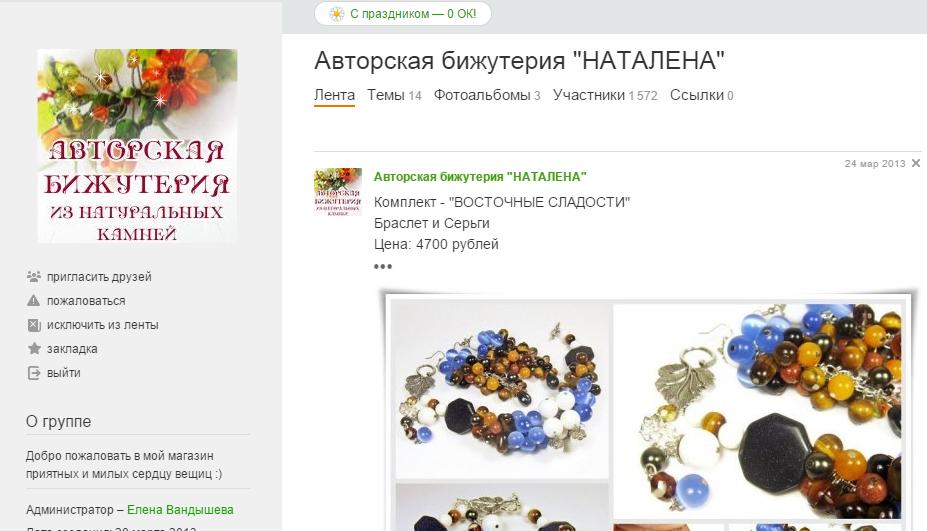927x531 pixels.
Task: Click the exclude from feed icon
Action: coord(34,325)
